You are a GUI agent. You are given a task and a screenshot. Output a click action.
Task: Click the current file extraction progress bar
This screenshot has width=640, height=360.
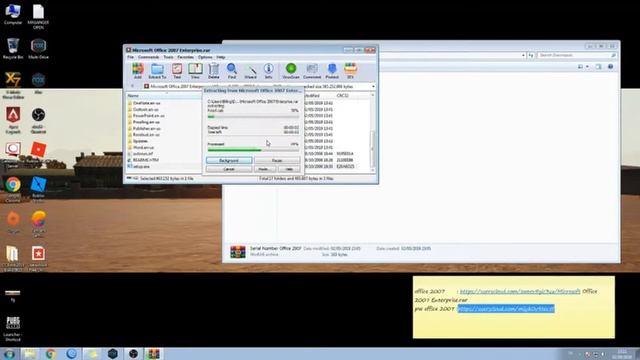(x=253, y=117)
